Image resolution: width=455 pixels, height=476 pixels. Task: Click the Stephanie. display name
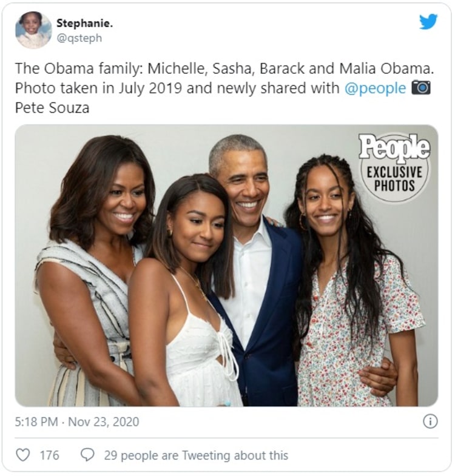[85, 23]
